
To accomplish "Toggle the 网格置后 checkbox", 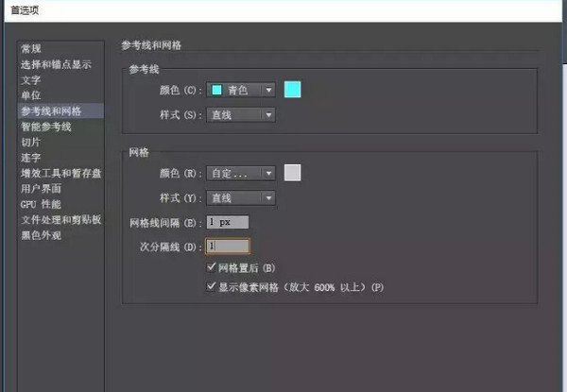I will click(x=211, y=267).
